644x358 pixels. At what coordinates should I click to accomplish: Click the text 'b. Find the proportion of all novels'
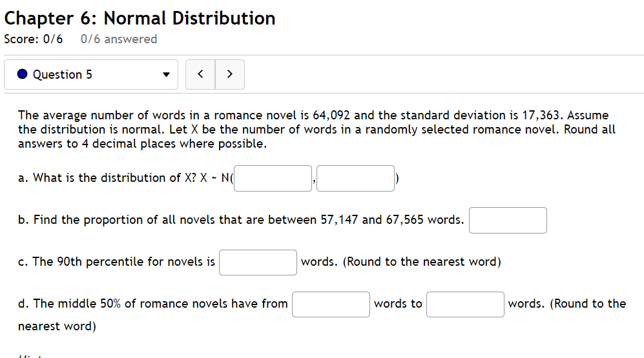116,220
